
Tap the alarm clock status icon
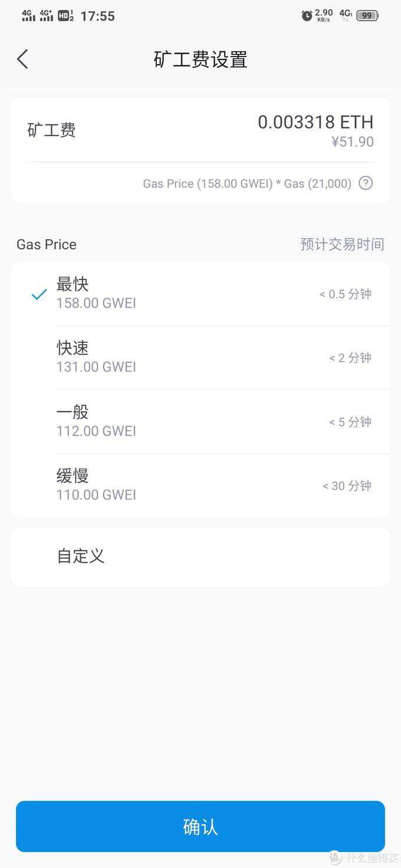click(307, 16)
